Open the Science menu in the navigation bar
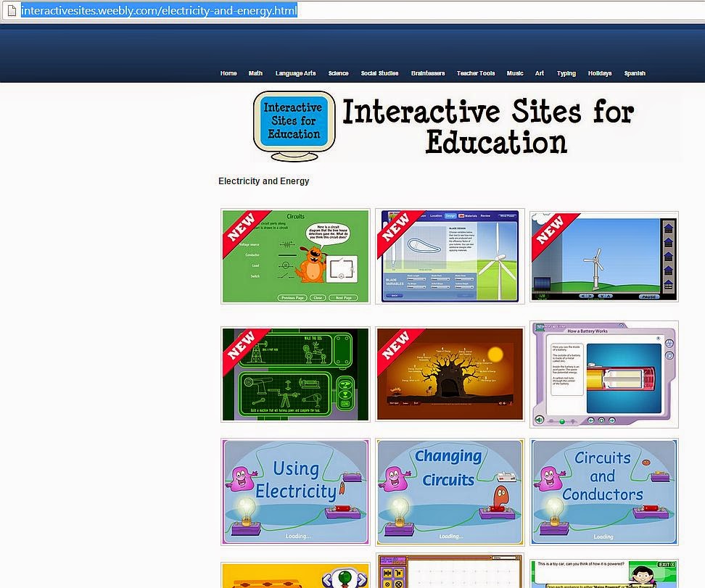This screenshot has height=588, width=705. click(338, 73)
